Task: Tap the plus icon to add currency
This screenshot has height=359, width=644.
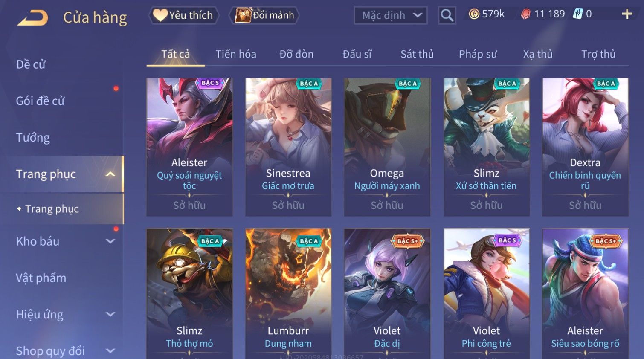Action: pyautogui.click(x=627, y=14)
